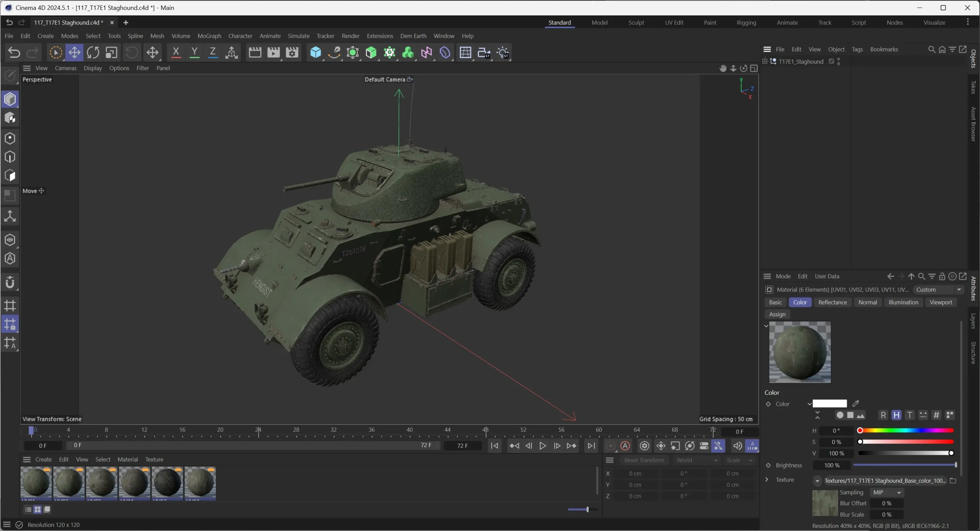This screenshot has width=980, height=531.
Task: Enable Autokeying with the red A icon
Action: point(625,446)
